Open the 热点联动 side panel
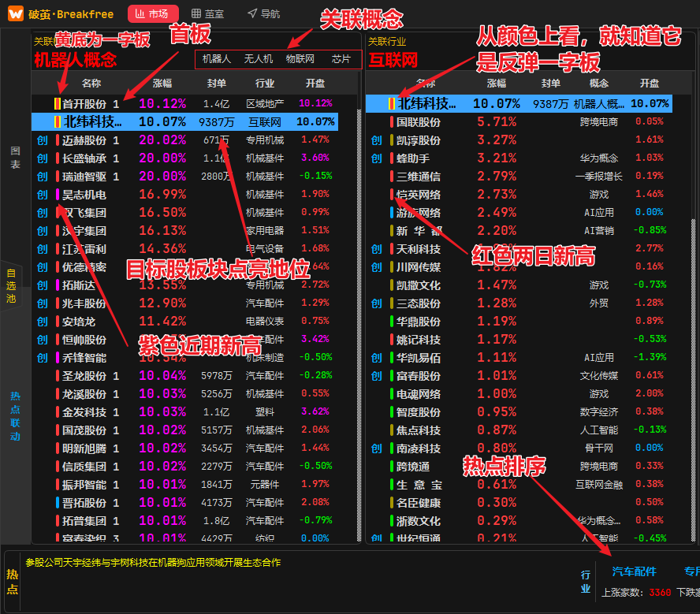 tap(15, 416)
